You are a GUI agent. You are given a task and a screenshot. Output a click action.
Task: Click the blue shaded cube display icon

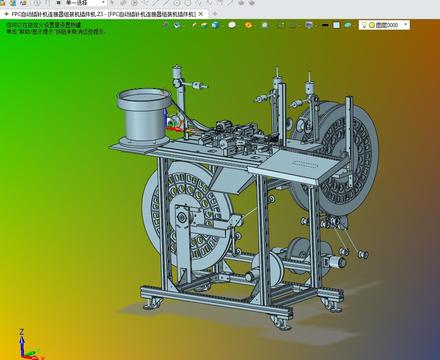[x=216, y=25]
